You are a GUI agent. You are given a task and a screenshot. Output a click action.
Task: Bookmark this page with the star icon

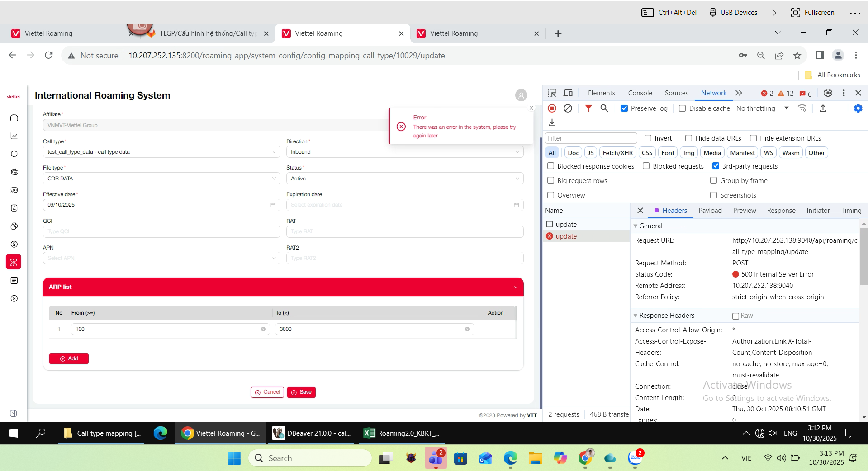[x=797, y=56]
